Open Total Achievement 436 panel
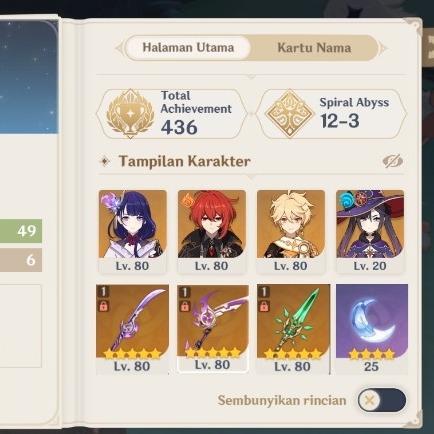 (172, 114)
